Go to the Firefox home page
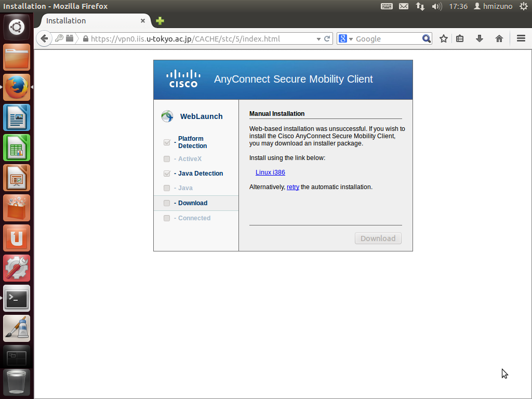The width and height of the screenshot is (532, 399). pos(499,38)
